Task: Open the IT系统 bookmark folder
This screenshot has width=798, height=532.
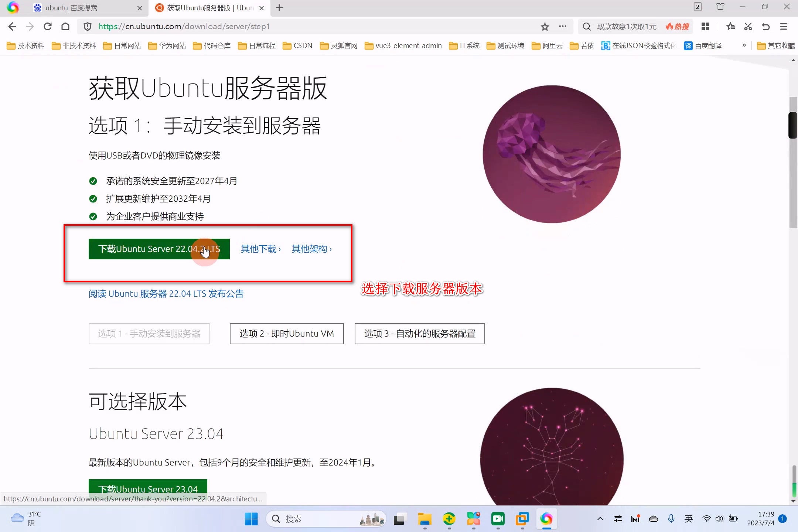Action: click(464, 46)
